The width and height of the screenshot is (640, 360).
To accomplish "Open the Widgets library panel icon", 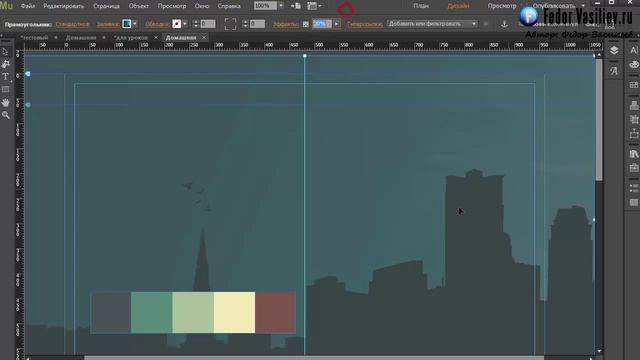I will (x=633, y=85).
